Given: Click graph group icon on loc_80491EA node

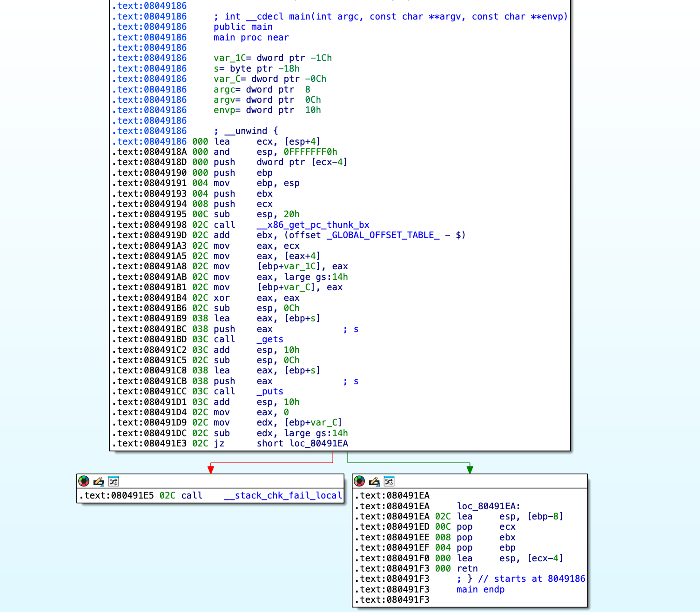Looking at the screenshot, I should [x=389, y=481].
